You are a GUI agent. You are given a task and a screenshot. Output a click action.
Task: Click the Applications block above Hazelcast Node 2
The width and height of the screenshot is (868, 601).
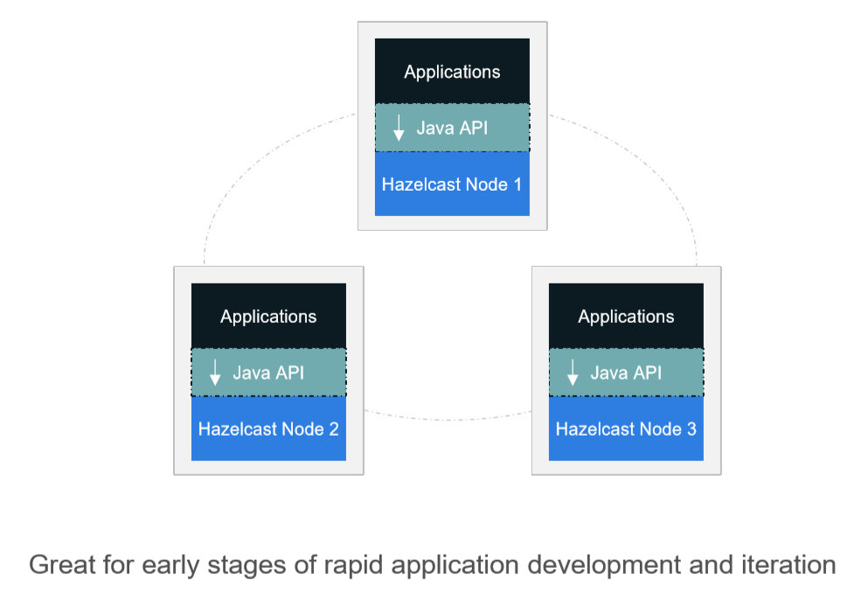[x=268, y=316]
